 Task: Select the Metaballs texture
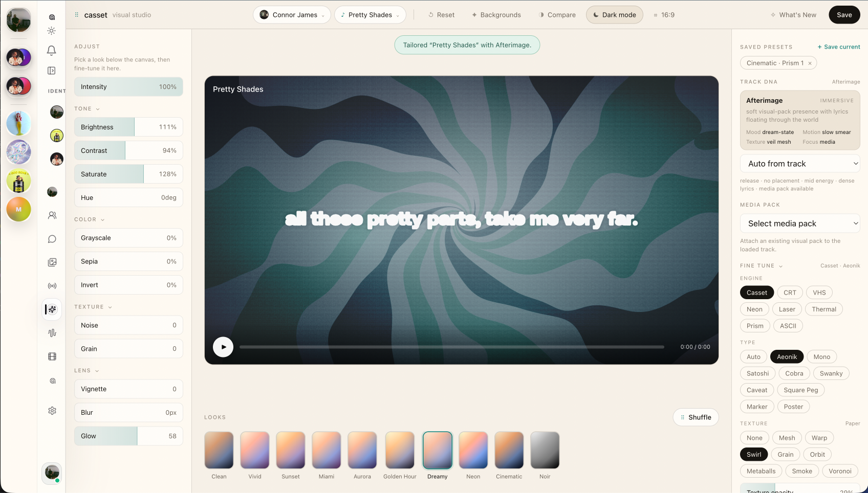pos(761,471)
